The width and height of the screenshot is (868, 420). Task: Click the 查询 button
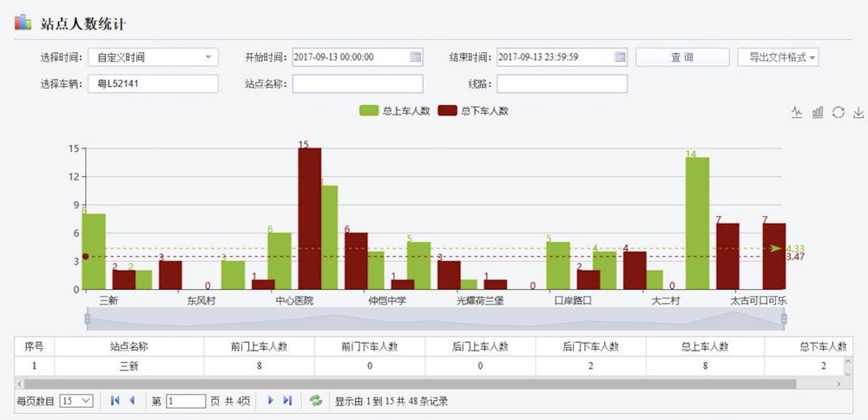click(682, 57)
